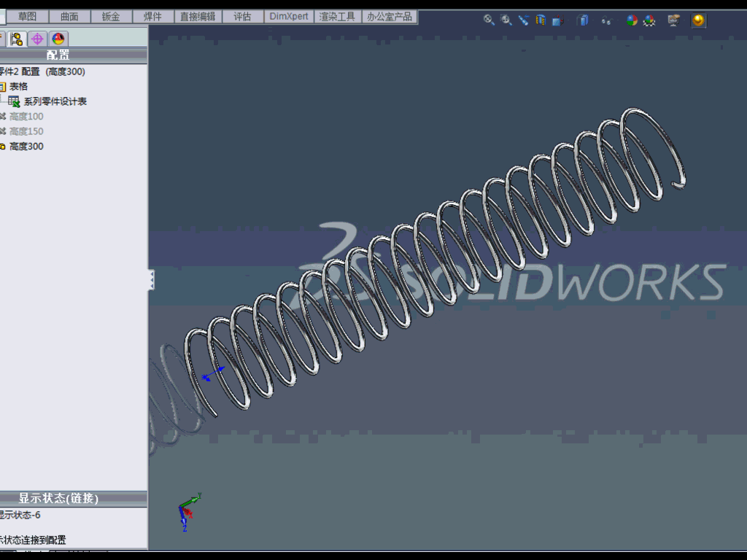Select the 高度150 configuration
This screenshot has width=747, height=560.
click(x=26, y=131)
